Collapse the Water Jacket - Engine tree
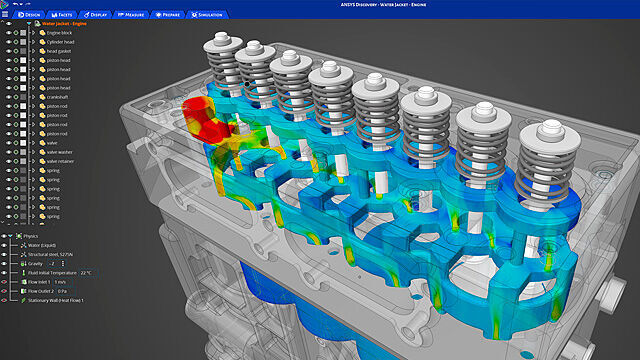The height and width of the screenshot is (360, 640). pos(29,24)
